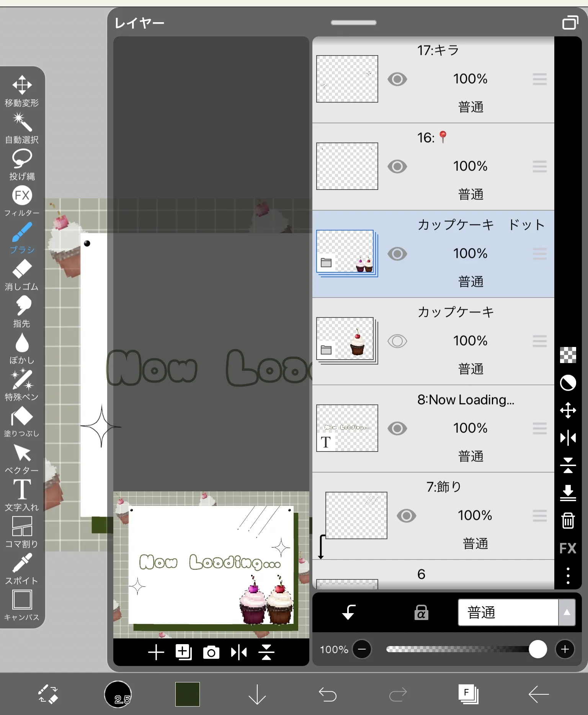Open the 普通 blend mode dropdown
Viewport: 588px width, 715px height.
coord(516,612)
